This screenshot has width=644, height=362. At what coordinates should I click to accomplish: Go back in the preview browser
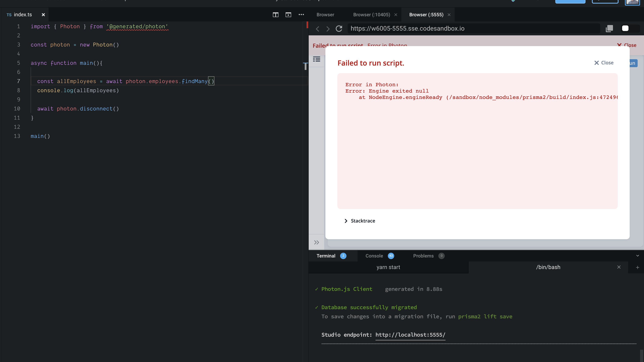tap(317, 29)
